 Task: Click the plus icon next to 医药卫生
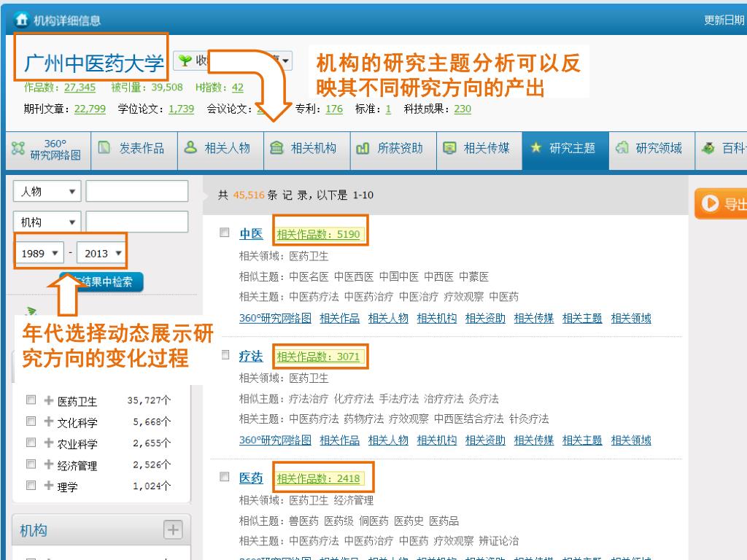[49, 400]
